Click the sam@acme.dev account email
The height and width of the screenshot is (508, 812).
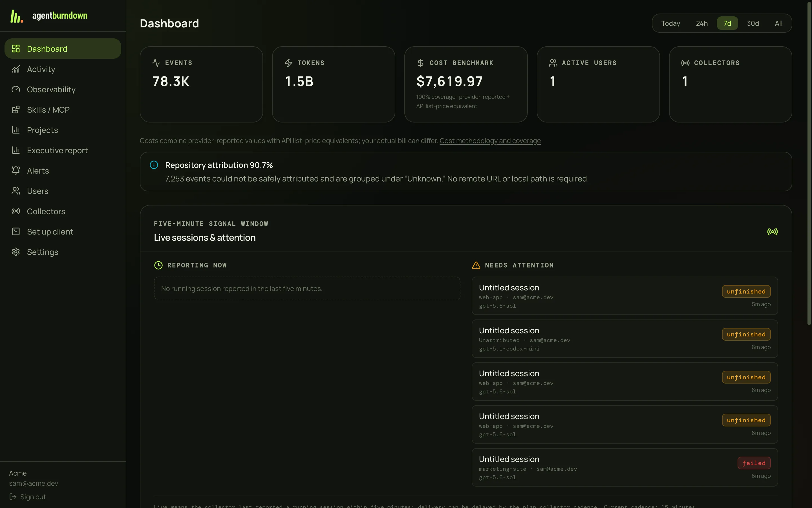pos(34,483)
